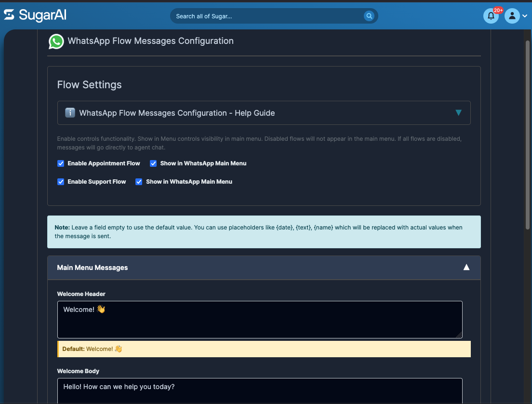Image resolution: width=532 pixels, height=404 pixels.
Task: Toggle Enable Appointment Flow checkbox
Action: pos(61,163)
